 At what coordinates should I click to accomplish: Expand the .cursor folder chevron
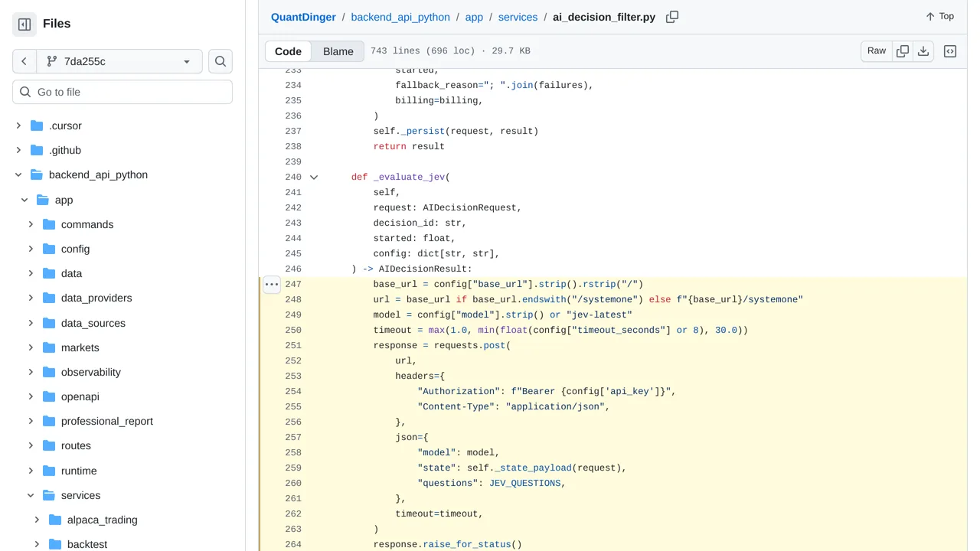tap(18, 126)
